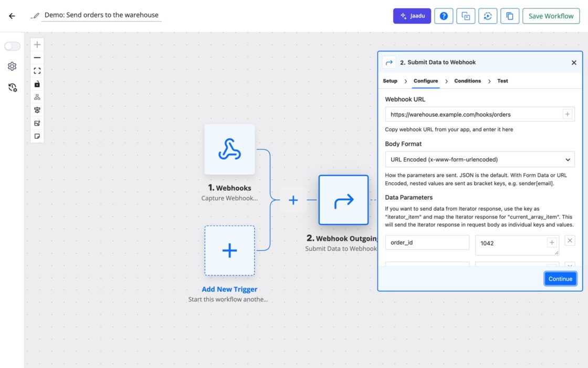Screen dimensions: 588x368
Task: Zoom out on the canvas
Action: [37, 57]
